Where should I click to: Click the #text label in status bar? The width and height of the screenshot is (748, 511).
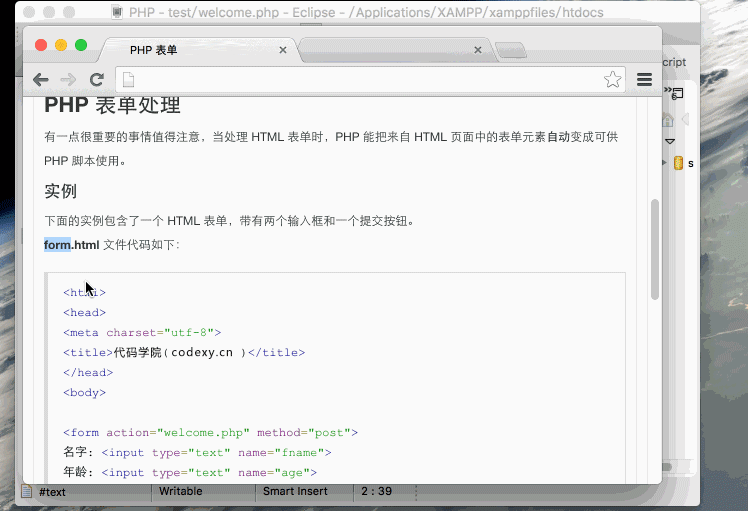(x=52, y=492)
